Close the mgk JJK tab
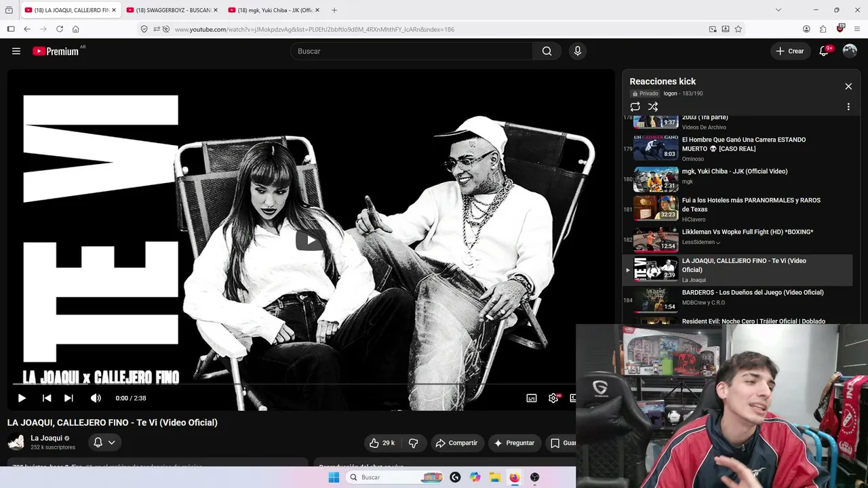This screenshot has width=868, height=488. point(317,10)
